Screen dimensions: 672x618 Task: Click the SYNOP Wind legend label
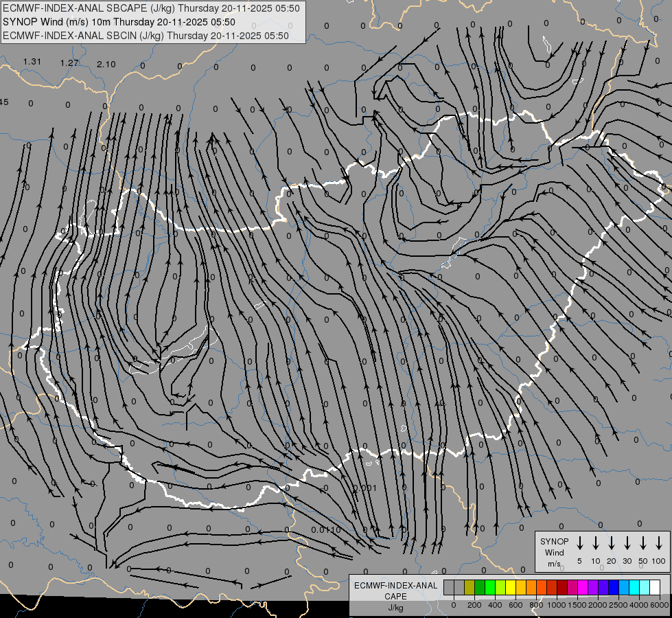click(x=554, y=547)
